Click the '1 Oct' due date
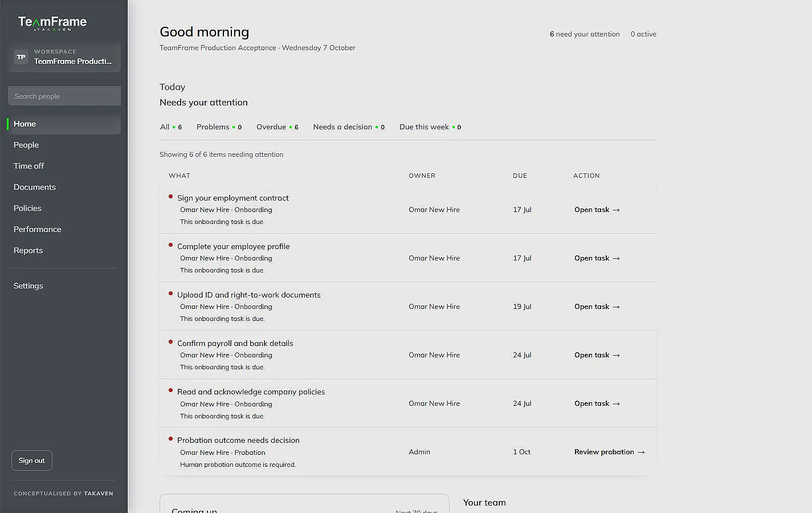 tap(521, 452)
